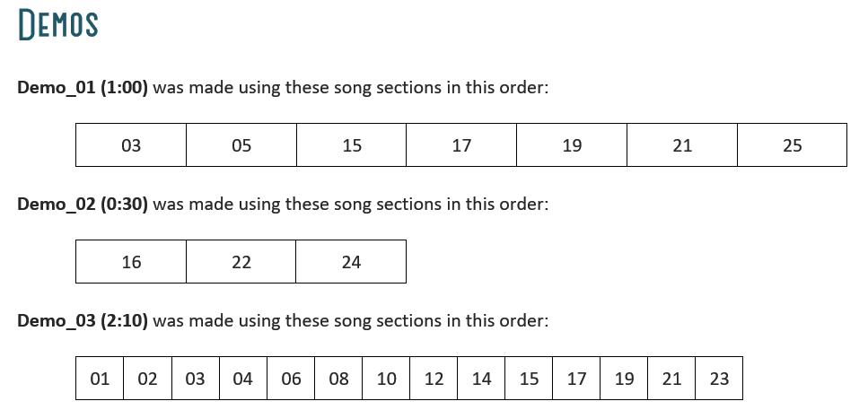Click cell 25 in Demo_01 table
Image resolution: width=868 pixels, height=410 pixels.
793,145
